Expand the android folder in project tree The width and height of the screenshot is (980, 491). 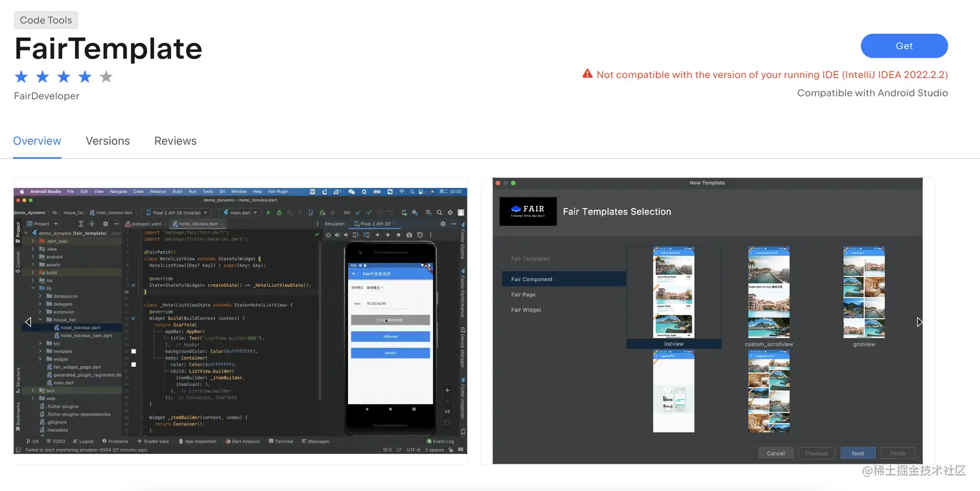point(33,257)
